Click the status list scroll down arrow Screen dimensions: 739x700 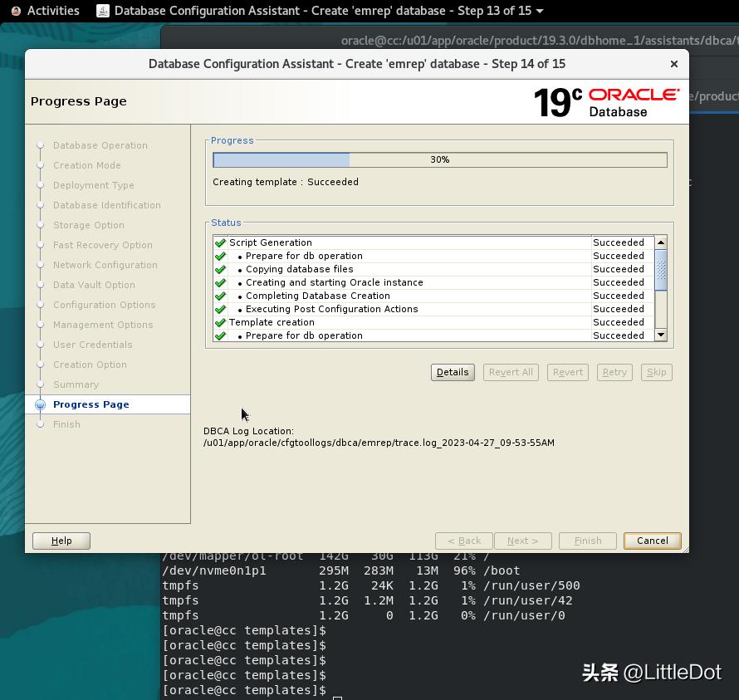tap(661, 335)
